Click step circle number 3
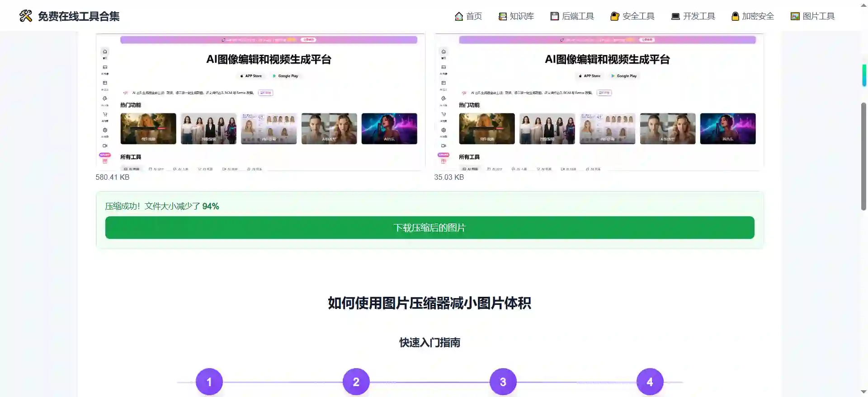Viewport: 868px width, 397px height. pos(503,382)
